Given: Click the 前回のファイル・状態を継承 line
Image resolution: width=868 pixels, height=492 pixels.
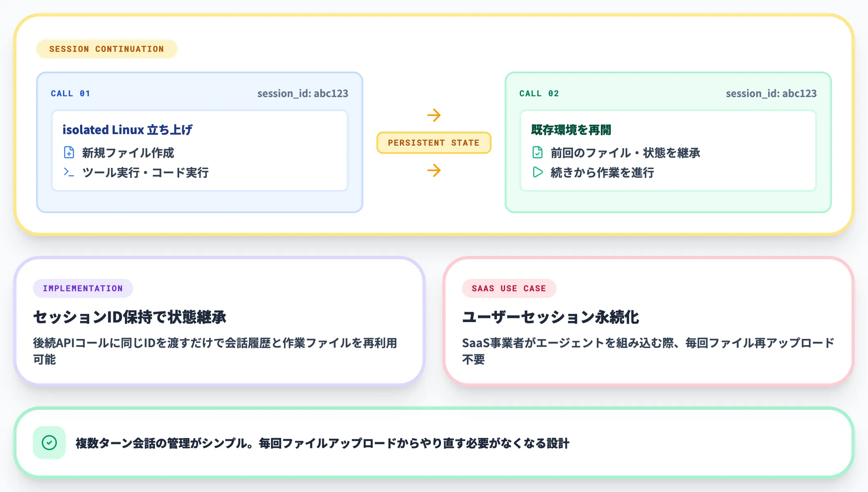Looking at the screenshot, I should (626, 153).
